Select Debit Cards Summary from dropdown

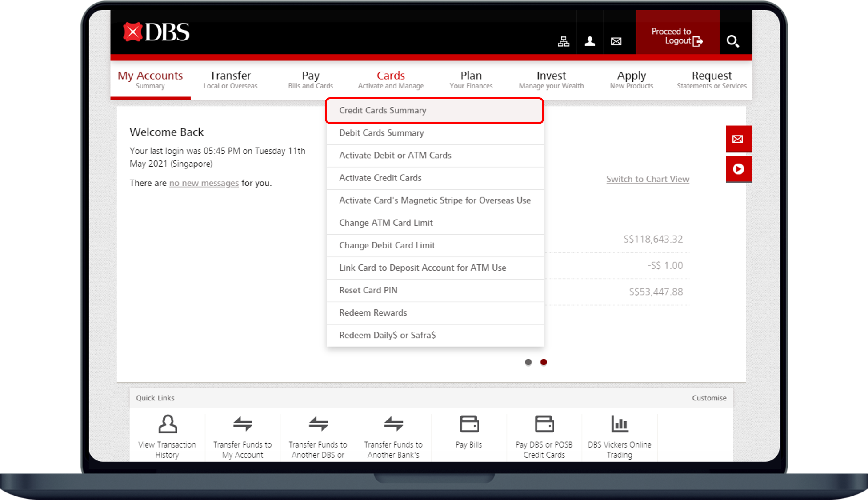click(x=435, y=133)
